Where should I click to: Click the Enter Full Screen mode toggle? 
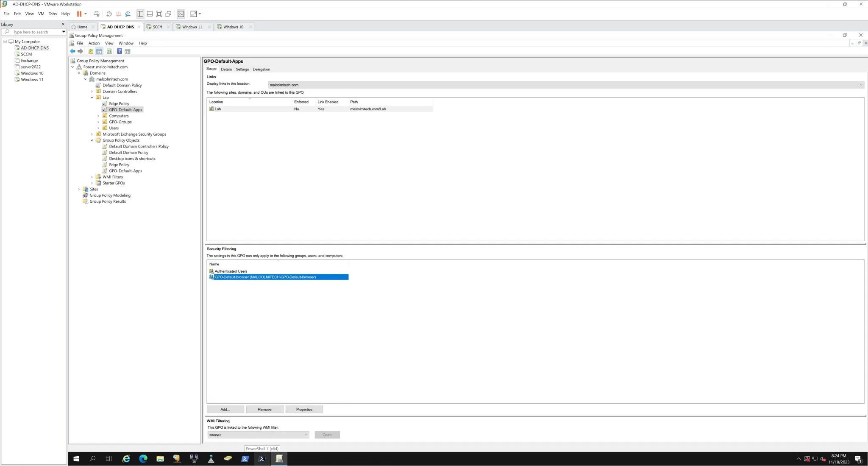pyautogui.click(x=159, y=14)
